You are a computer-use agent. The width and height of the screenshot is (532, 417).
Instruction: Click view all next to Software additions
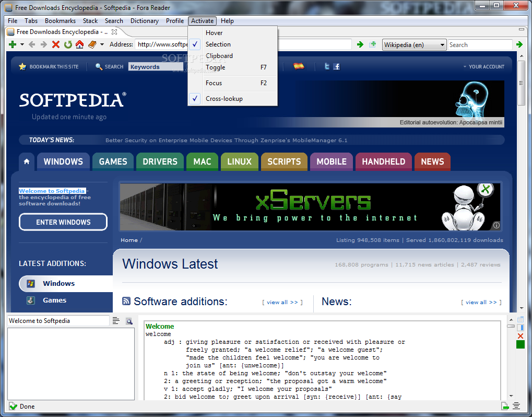coord(282,302)
